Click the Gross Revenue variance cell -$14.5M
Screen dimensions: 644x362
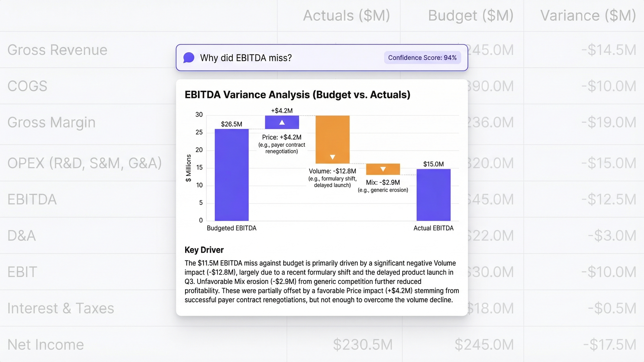point(608,50)
